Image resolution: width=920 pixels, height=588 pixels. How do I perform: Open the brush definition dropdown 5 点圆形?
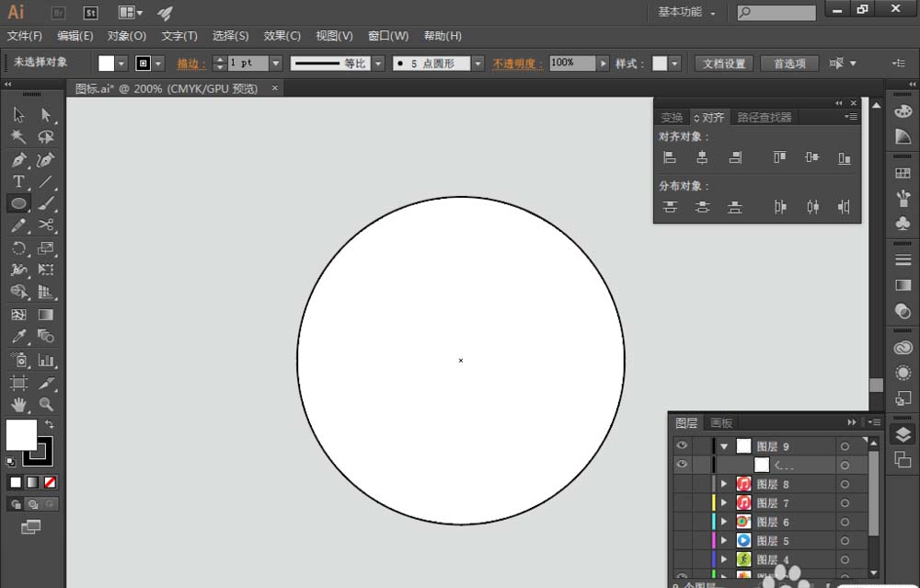pyautogui.click(x=478, y=63)
